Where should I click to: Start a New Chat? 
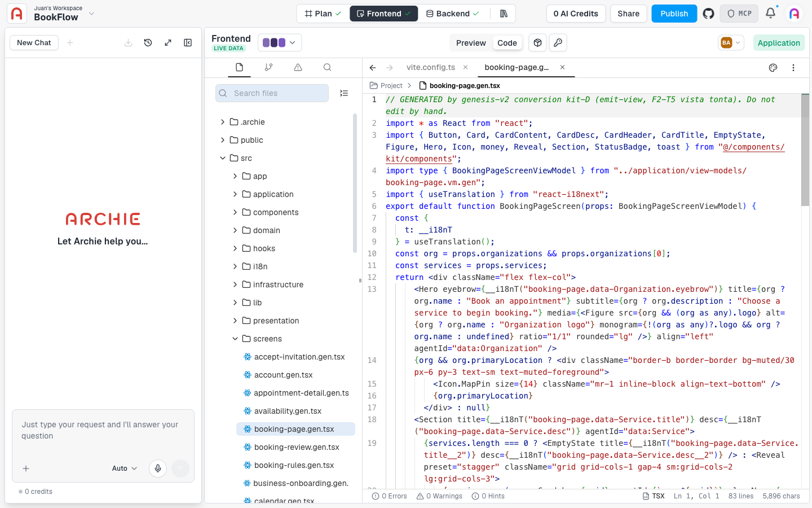click(x=34, y=42)
